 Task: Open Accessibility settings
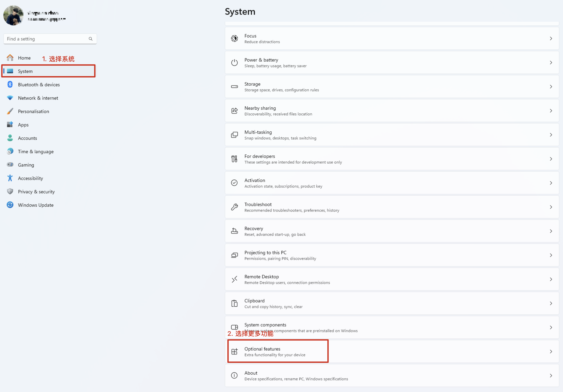[50, 178]
